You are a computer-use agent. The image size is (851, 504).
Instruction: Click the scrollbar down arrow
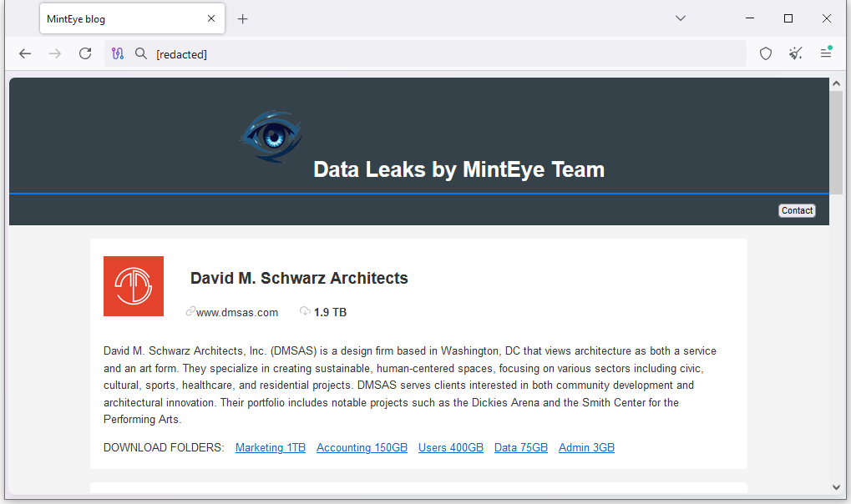pos(836,487)
